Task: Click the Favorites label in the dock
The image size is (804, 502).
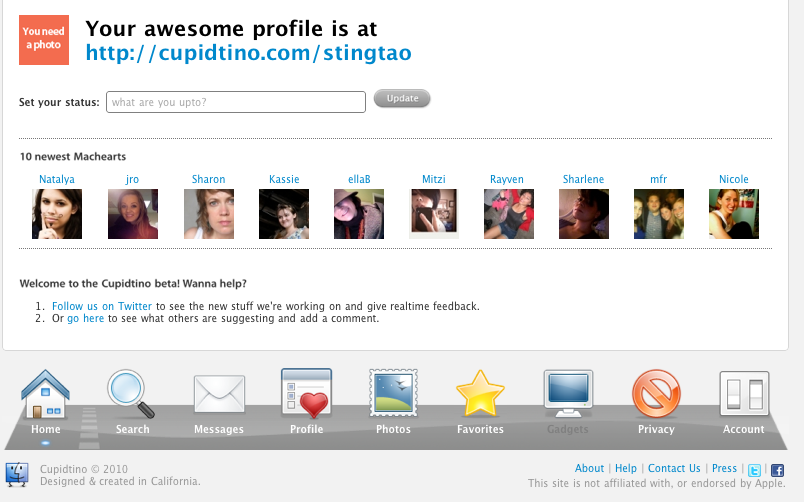Action: click(x=480, y=429)
